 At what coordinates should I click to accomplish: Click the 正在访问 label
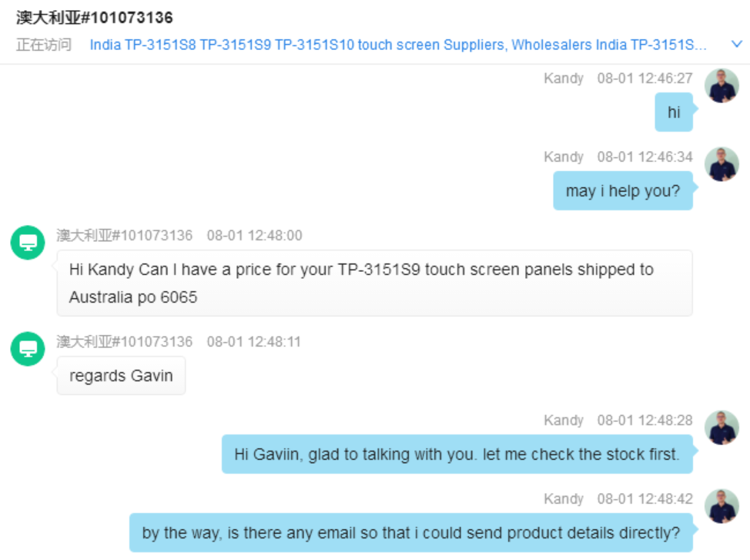pyautogui.click(x=44, y=45)
